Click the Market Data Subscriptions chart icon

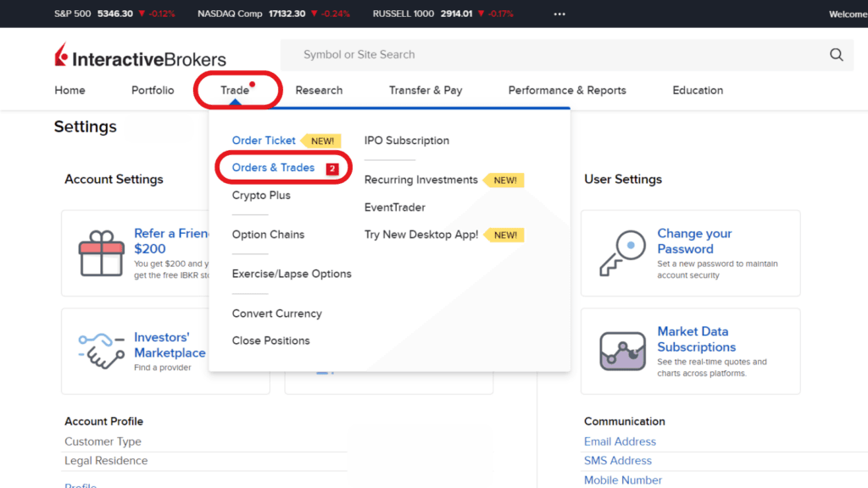click(622, 350)
